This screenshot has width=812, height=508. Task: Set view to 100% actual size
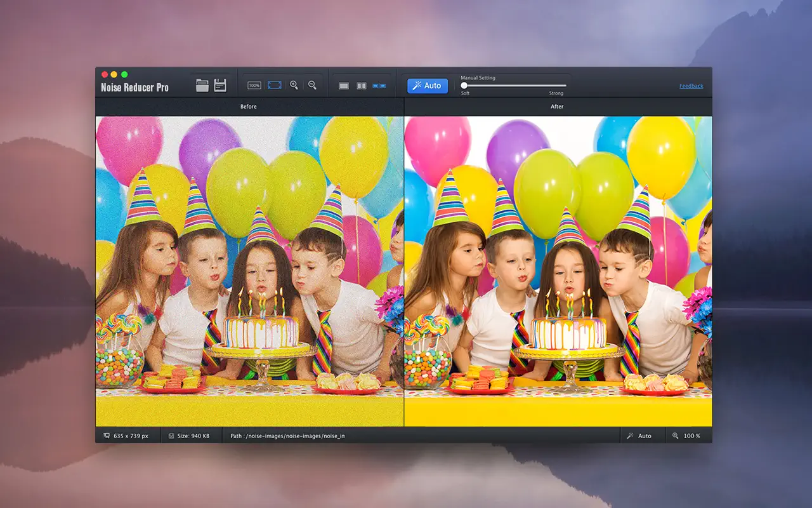point(254,85)
